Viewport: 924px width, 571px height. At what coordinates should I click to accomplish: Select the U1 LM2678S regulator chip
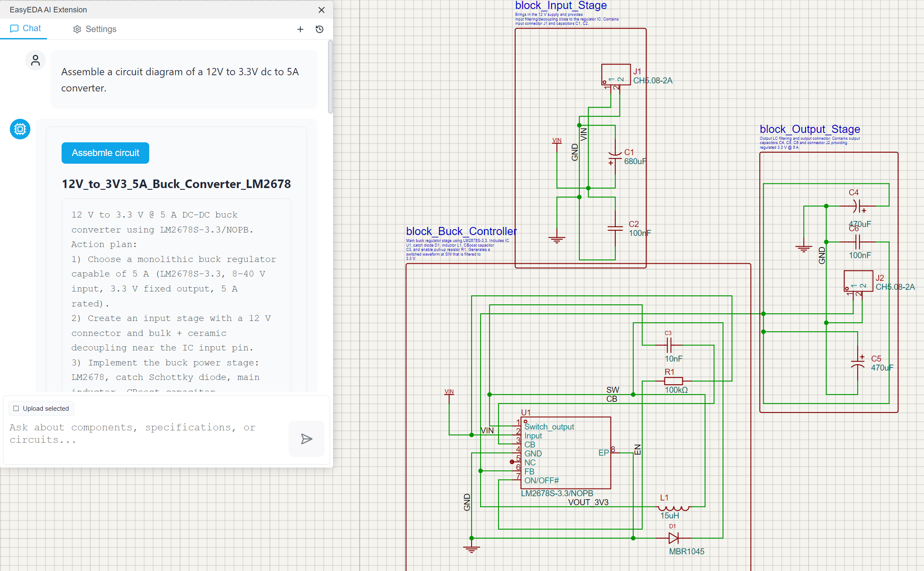[x=566, y=453]
